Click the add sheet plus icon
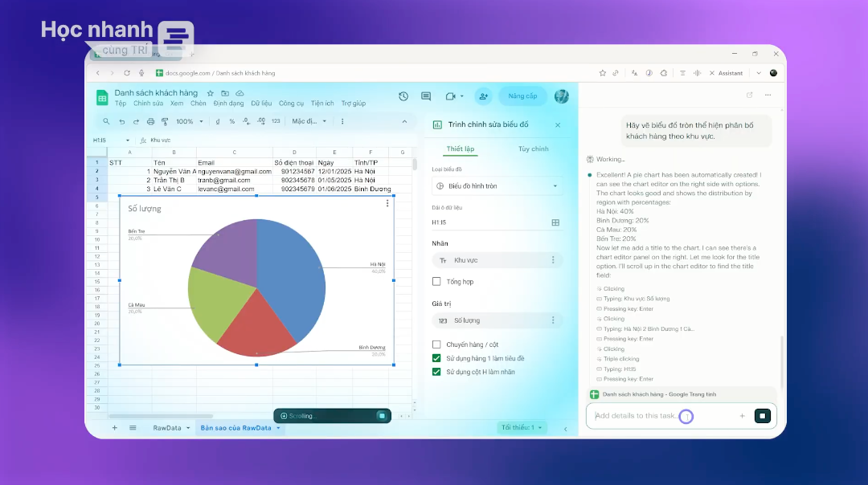This screenshot has height=485, width=868. click(x=115, y=427)
